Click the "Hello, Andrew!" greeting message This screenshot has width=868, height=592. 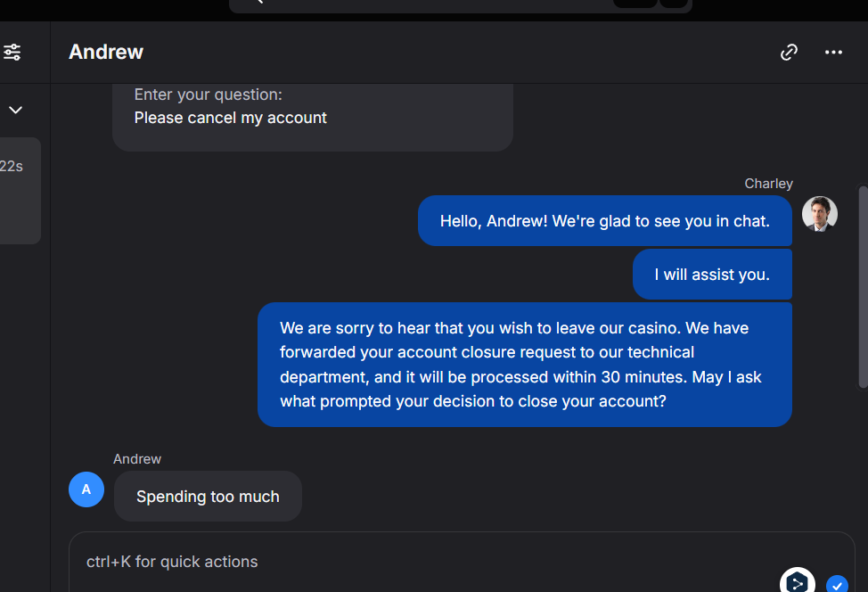(x=604, y=221)
